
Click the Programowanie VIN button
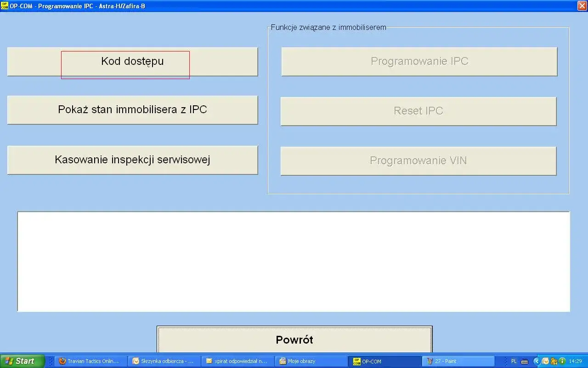tap(418, 161)
